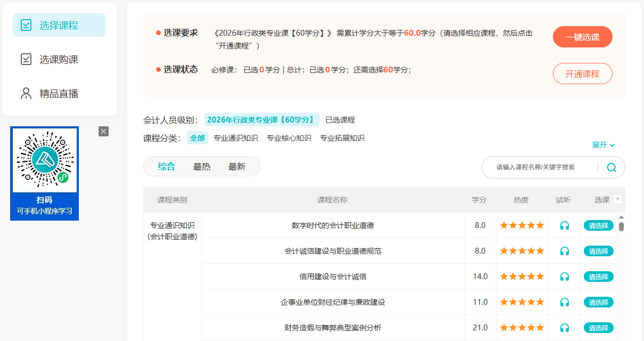Click star rating of 信用建设与会计诚信
This screenshot has width=644, height=341.
click(522, 277)
